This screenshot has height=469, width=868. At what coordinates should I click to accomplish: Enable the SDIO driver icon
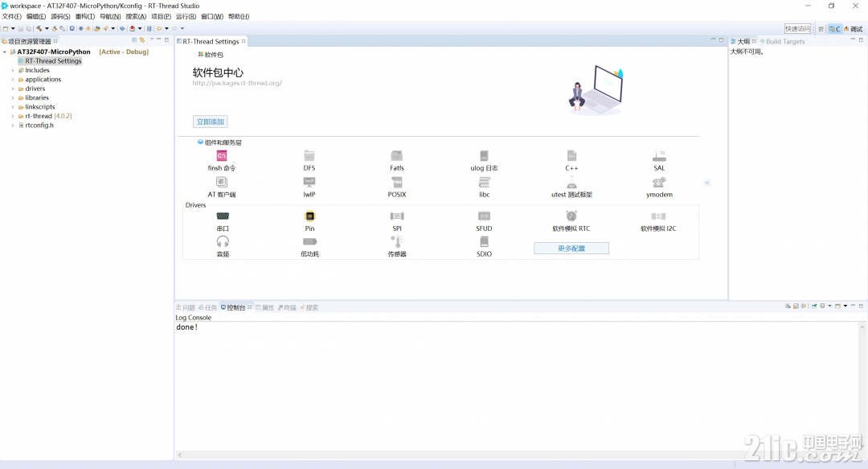485,241
